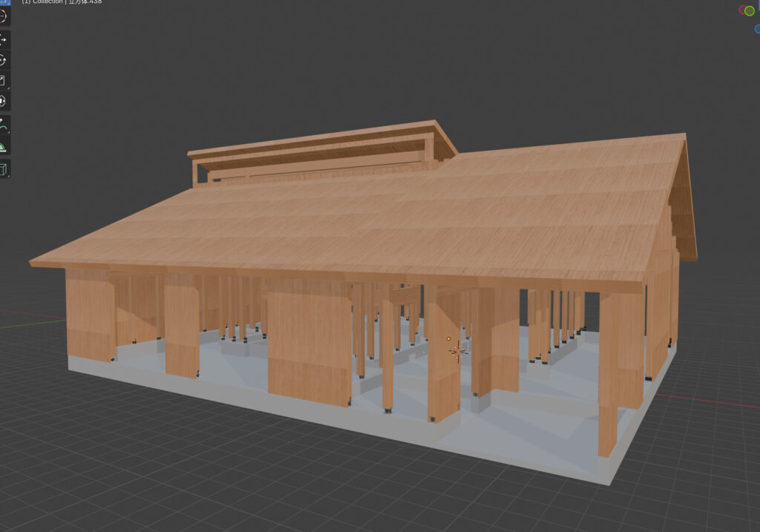Click the 3D cursor crosshair in viewport
Viewport: 760px width, 532px height.
point(458,351)
